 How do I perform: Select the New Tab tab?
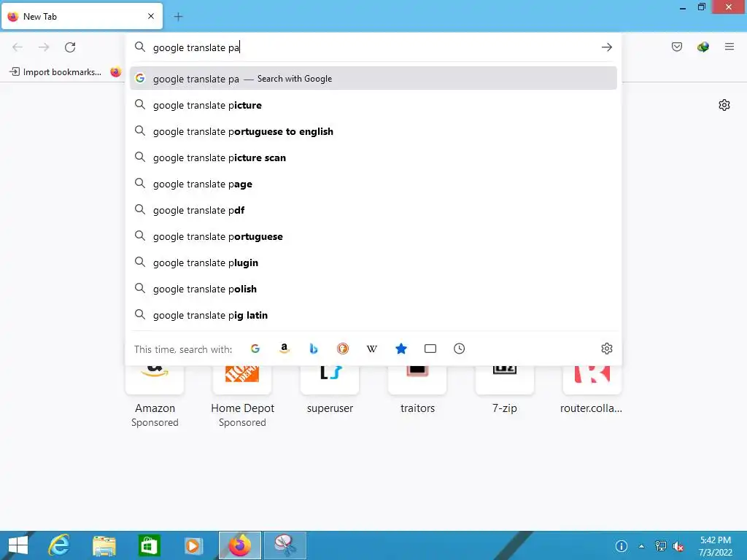tap(82, 16)
